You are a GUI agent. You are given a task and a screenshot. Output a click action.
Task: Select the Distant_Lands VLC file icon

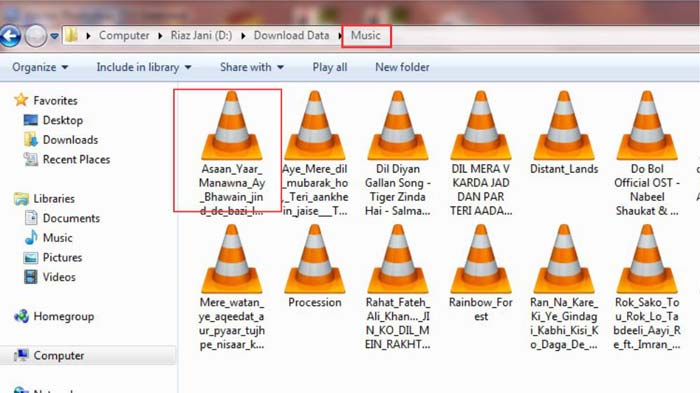click(564, 125)
